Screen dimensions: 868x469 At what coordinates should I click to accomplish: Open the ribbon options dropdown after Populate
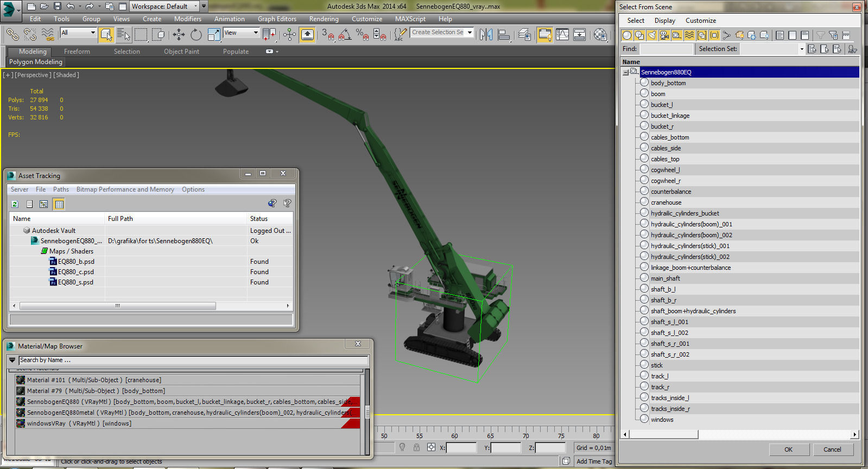click(272, 52)
